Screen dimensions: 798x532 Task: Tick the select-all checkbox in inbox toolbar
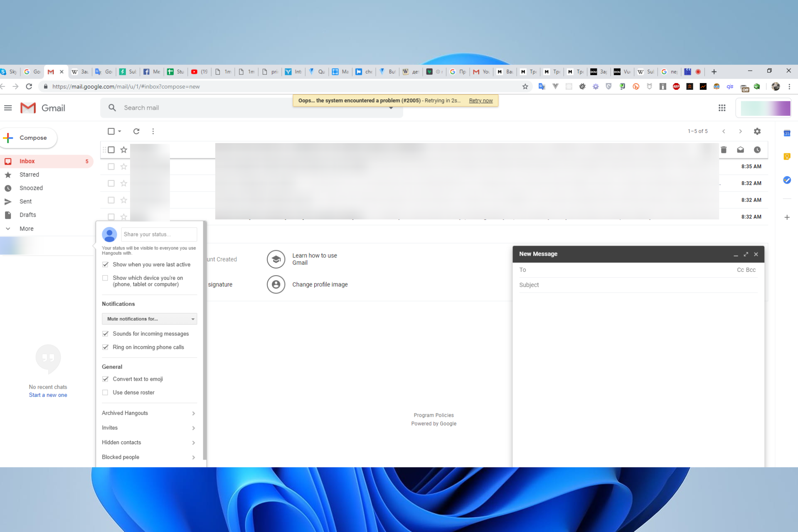(x=111, y=131)
